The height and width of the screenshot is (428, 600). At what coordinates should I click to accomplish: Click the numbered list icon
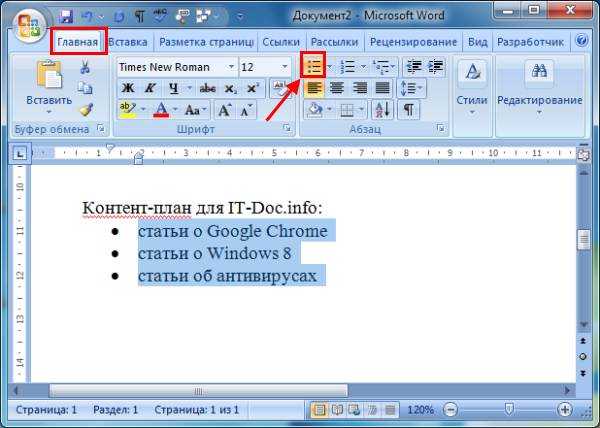point(348,67)
